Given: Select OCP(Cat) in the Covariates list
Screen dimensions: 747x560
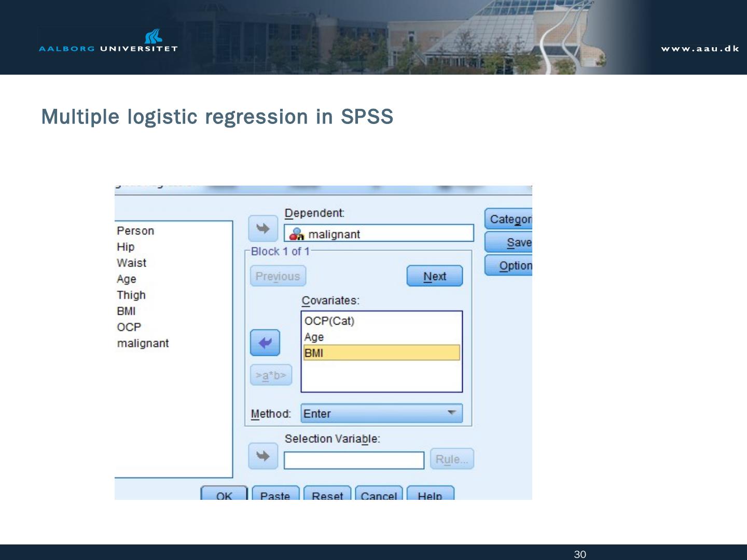Looking at the screenshot, I should [329, 321].
